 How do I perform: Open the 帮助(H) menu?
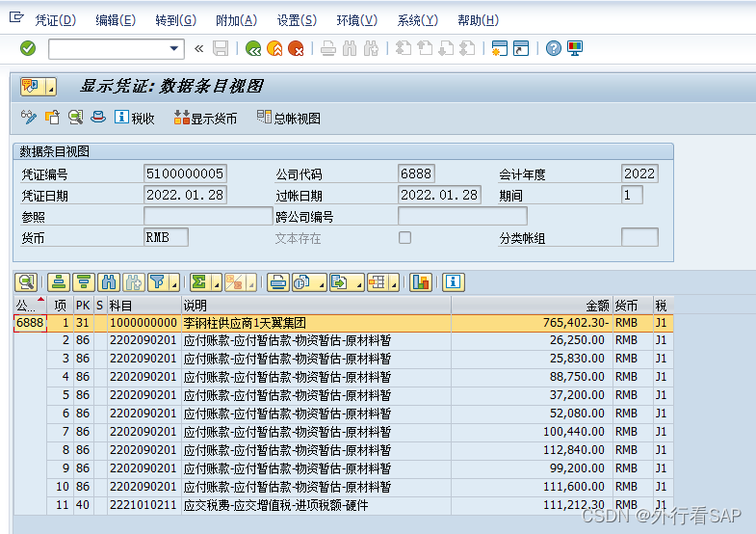478,20
